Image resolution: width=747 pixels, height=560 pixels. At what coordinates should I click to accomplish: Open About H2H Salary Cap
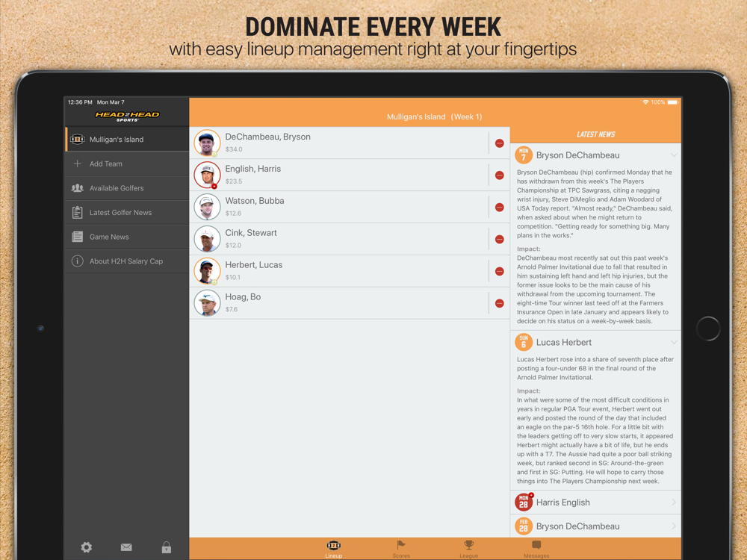click(127, 261)
